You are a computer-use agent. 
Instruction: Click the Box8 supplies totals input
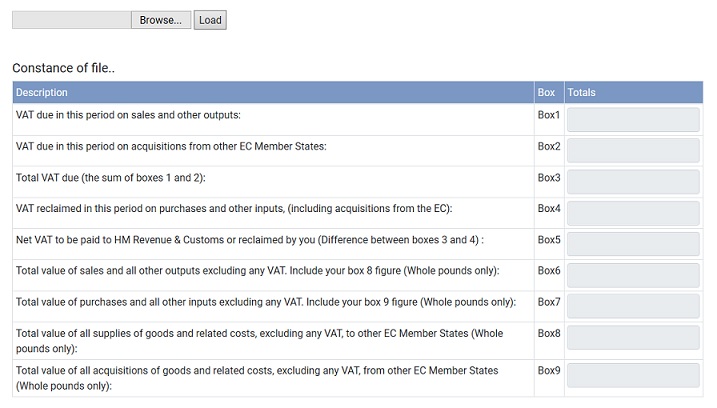point(633,338)
